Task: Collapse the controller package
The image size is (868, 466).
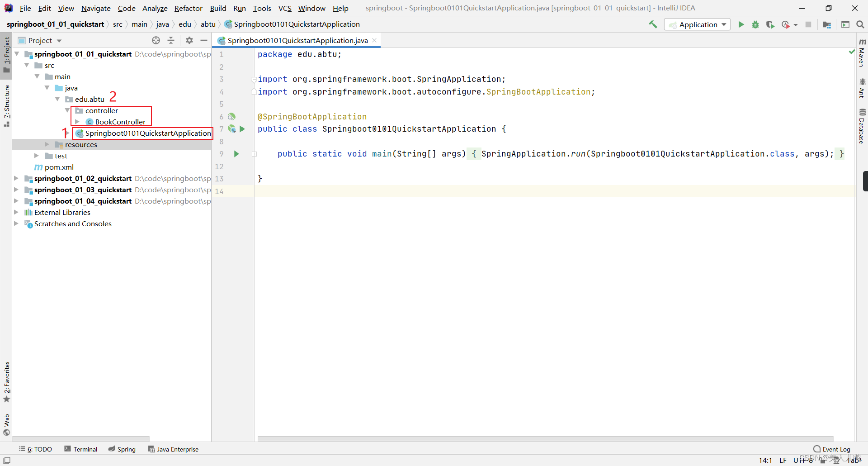Action: [67, 110]
